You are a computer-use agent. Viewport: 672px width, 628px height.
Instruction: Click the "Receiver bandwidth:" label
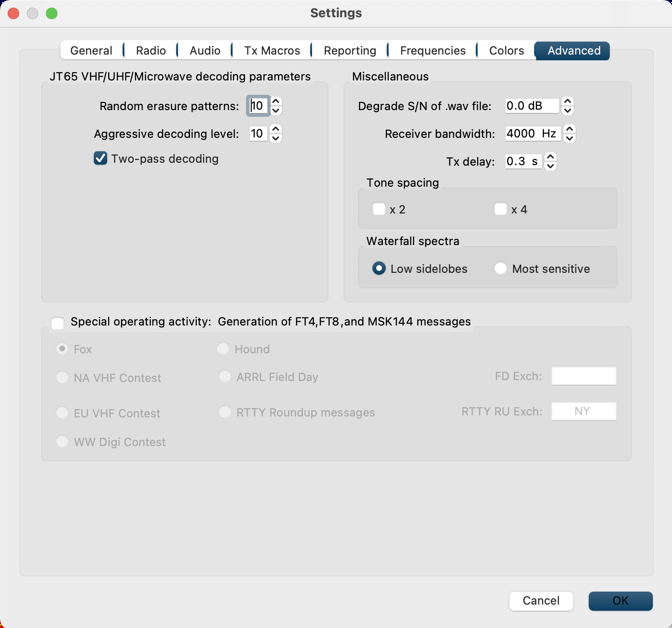440,134
